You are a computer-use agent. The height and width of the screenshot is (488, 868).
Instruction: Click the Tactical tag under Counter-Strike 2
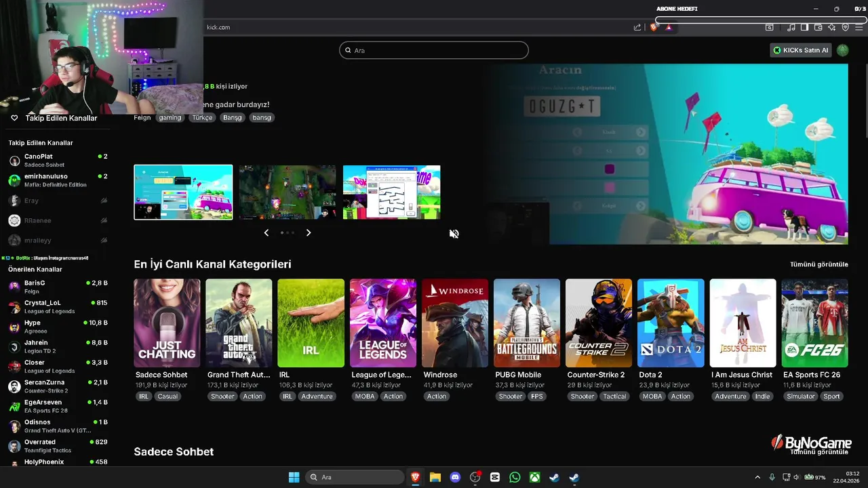click(614, 396)
